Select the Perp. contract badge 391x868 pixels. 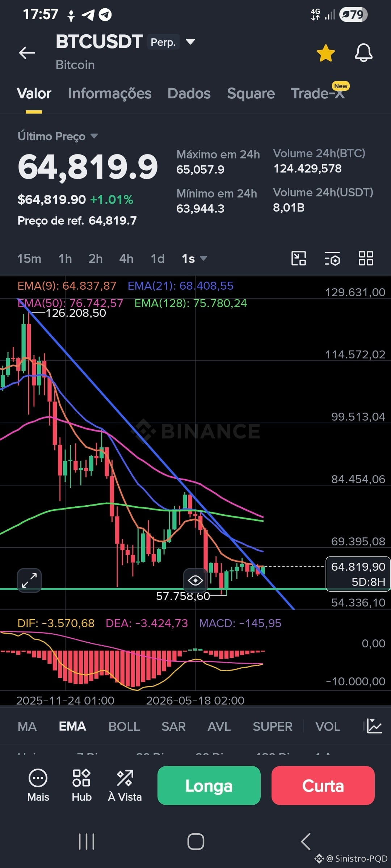tap(163, 42)
